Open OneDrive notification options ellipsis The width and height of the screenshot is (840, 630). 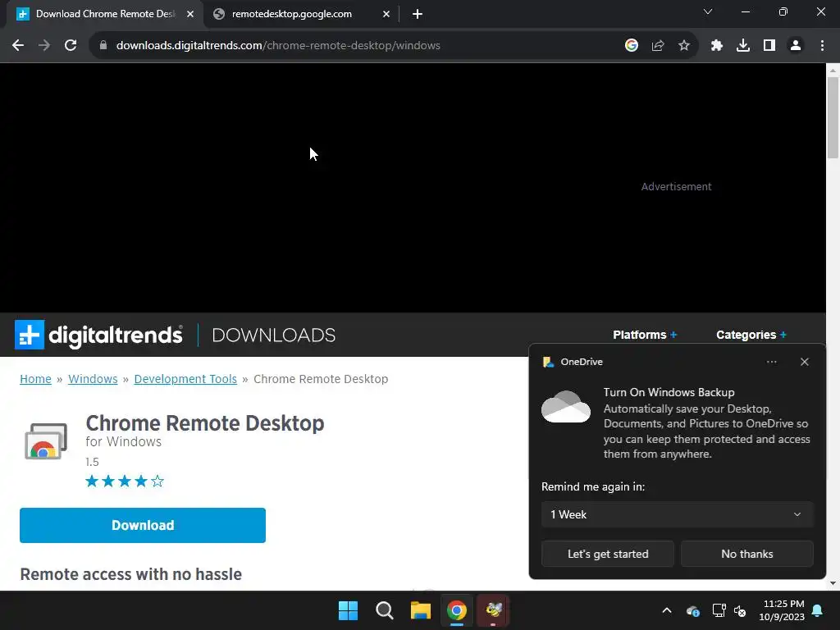(x=771, y=362)
